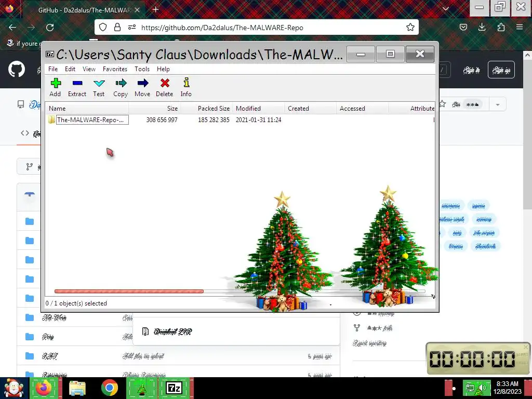
Task: Expand the Star dropdown arrow on GitHub
Action: point(497,104)
